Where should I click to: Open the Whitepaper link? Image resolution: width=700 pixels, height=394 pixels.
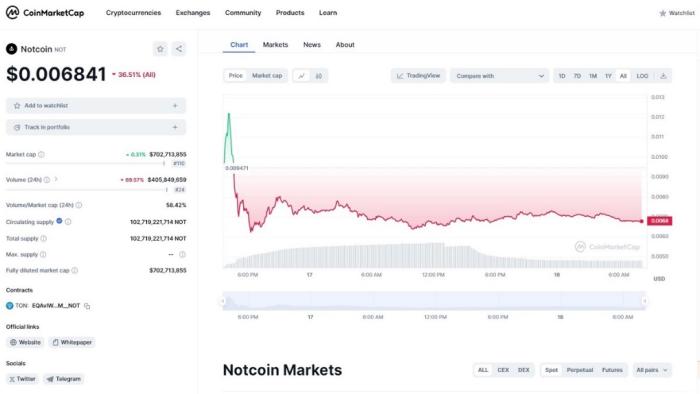(x=72, y=342)
